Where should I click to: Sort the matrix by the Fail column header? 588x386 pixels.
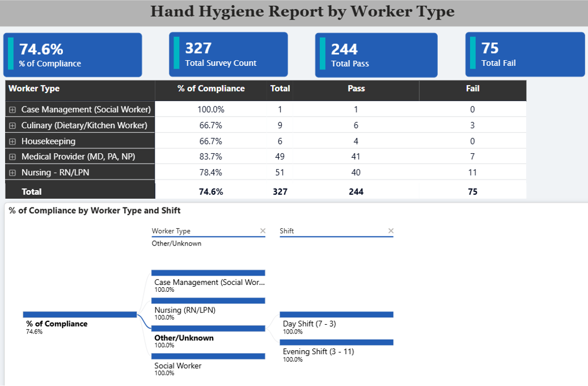pos(472,89)
